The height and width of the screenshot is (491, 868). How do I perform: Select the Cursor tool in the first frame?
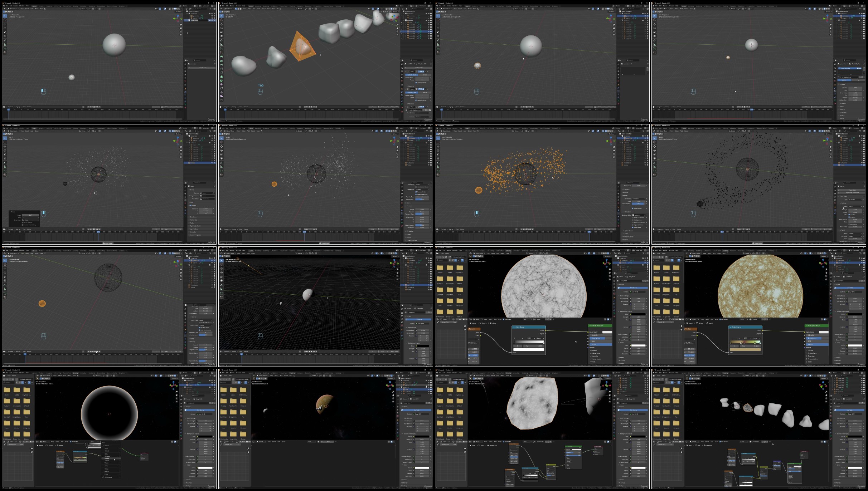coord(5,20)
